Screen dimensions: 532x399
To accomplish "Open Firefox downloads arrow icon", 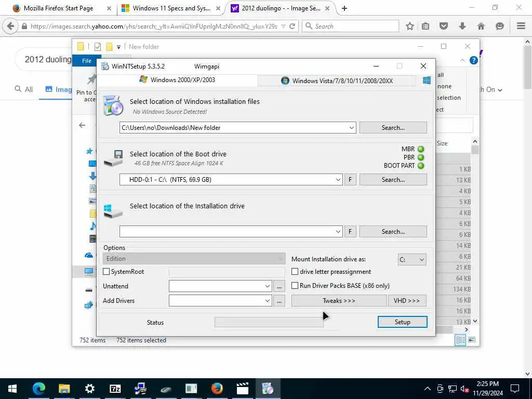I will click(462, 26).
